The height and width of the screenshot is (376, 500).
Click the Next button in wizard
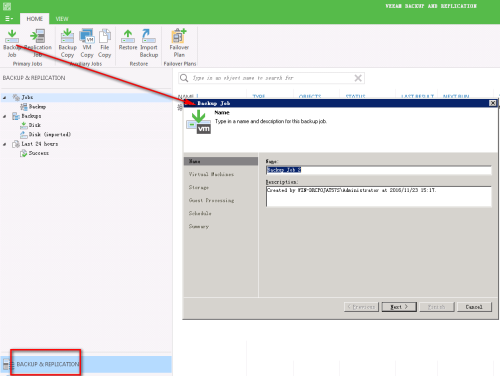[399, 307]
